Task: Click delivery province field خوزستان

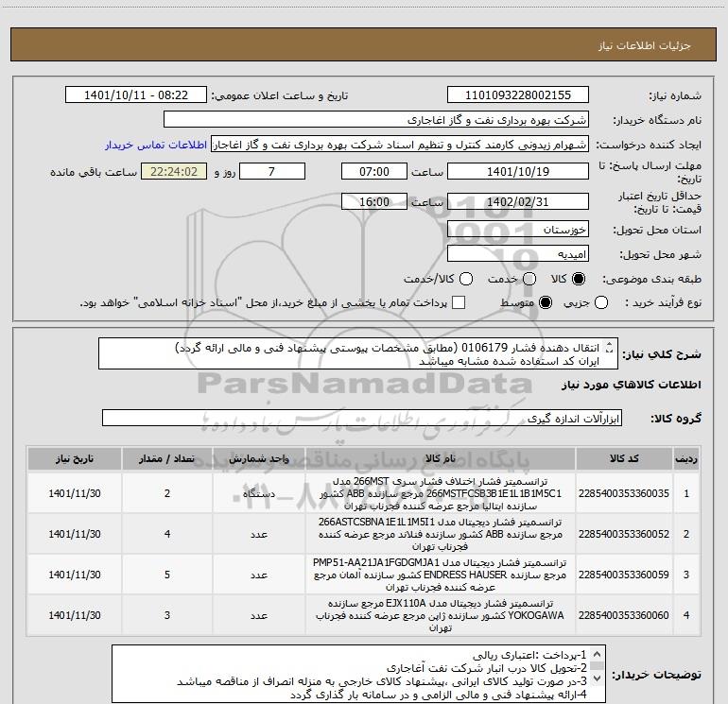Action: [518, 230]
